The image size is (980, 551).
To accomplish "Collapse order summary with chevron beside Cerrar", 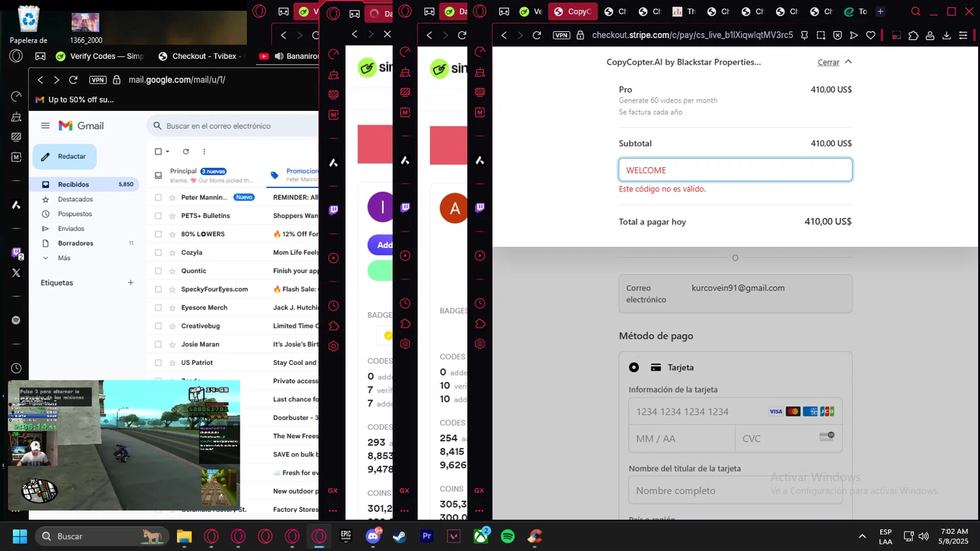I will pyautogui.click(x=848, y=62).
